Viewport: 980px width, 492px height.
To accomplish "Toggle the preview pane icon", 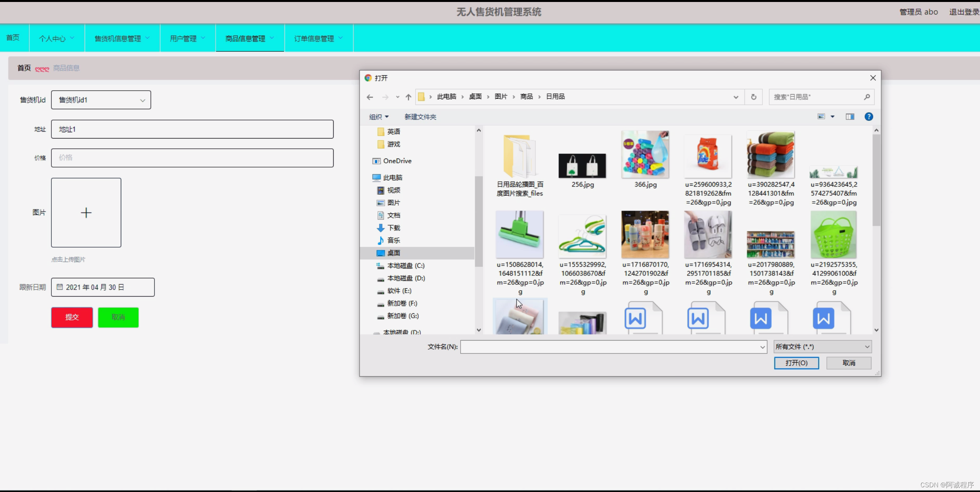I will [x=850, y=117].
